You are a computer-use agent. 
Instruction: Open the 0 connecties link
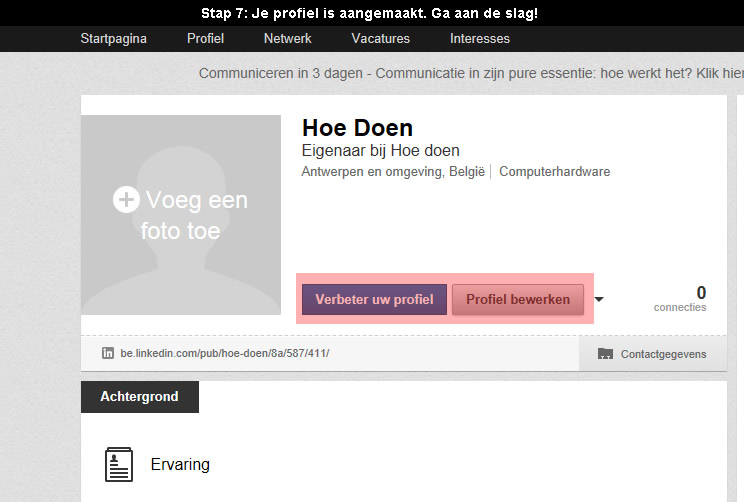tap(680, 298)
